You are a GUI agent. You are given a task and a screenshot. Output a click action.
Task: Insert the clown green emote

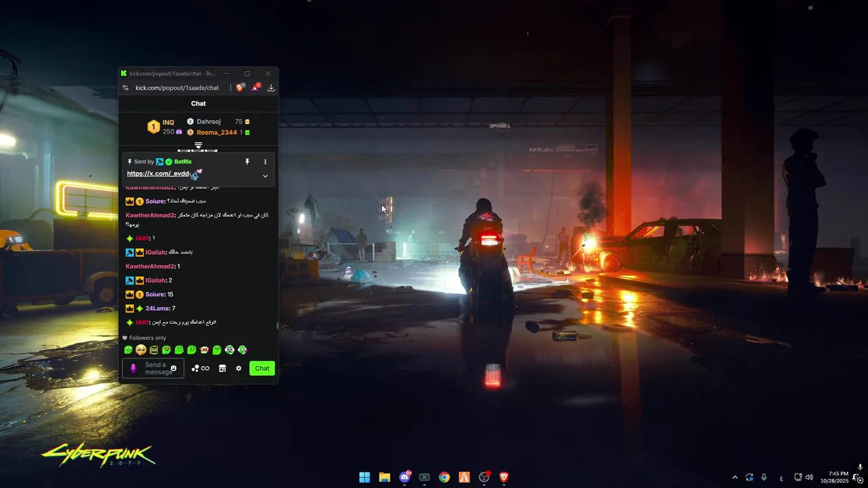click(230, 350)
